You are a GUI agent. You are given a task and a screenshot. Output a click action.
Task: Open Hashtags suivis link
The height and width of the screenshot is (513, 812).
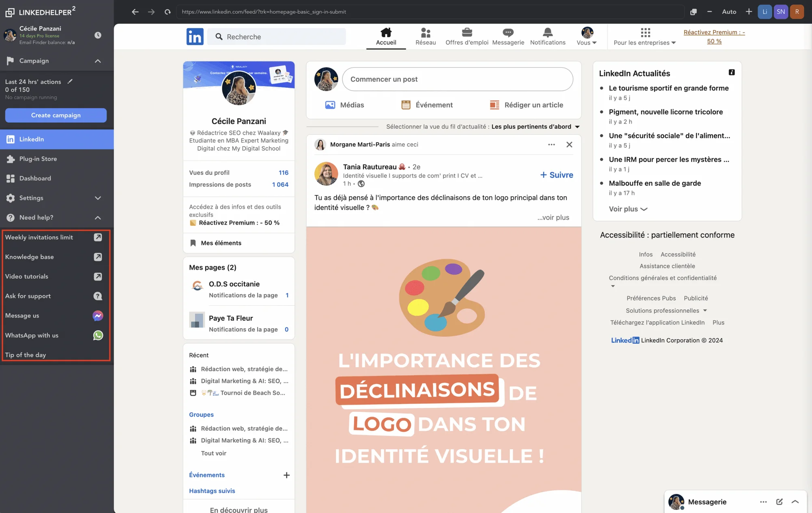[212, 491]
